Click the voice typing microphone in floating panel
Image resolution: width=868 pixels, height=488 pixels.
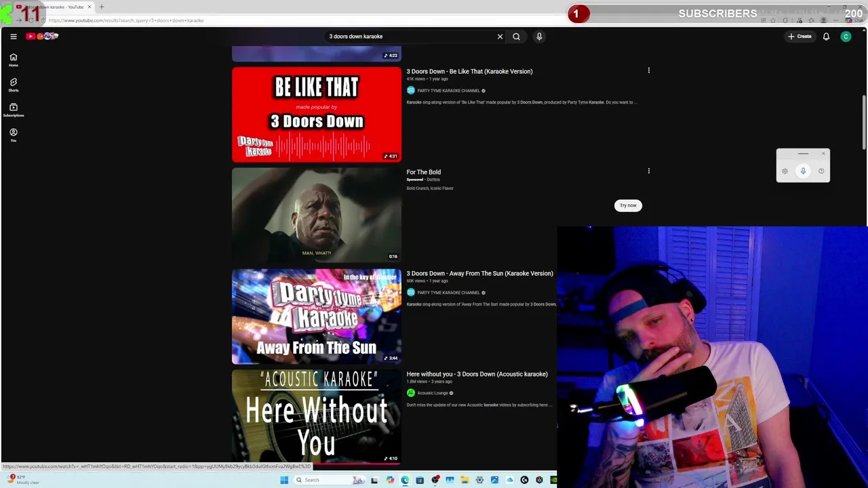click(803, 171)
